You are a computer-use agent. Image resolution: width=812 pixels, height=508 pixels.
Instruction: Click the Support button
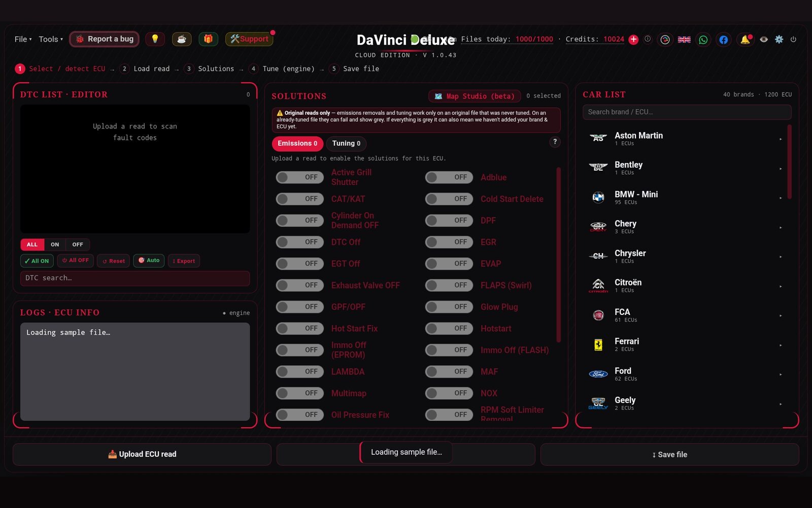coord(249,39)
